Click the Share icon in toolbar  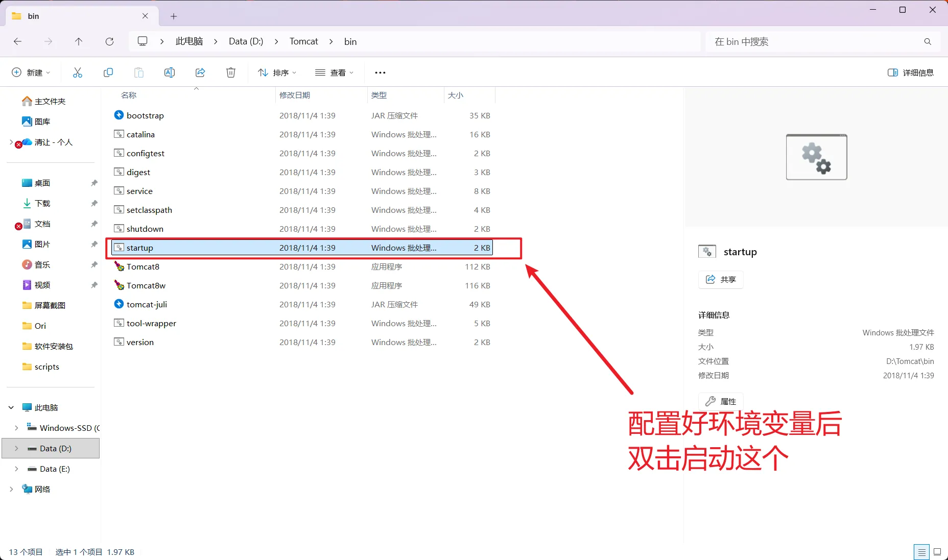[x=200, y=72]
